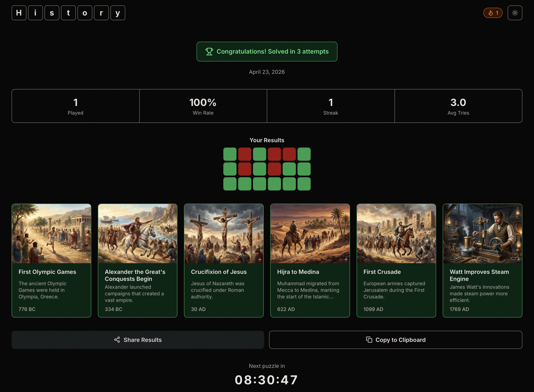This screenshot has width=534, height=392.
Task: Click the Hijra to Medina card title
Action: pos(298,272)
